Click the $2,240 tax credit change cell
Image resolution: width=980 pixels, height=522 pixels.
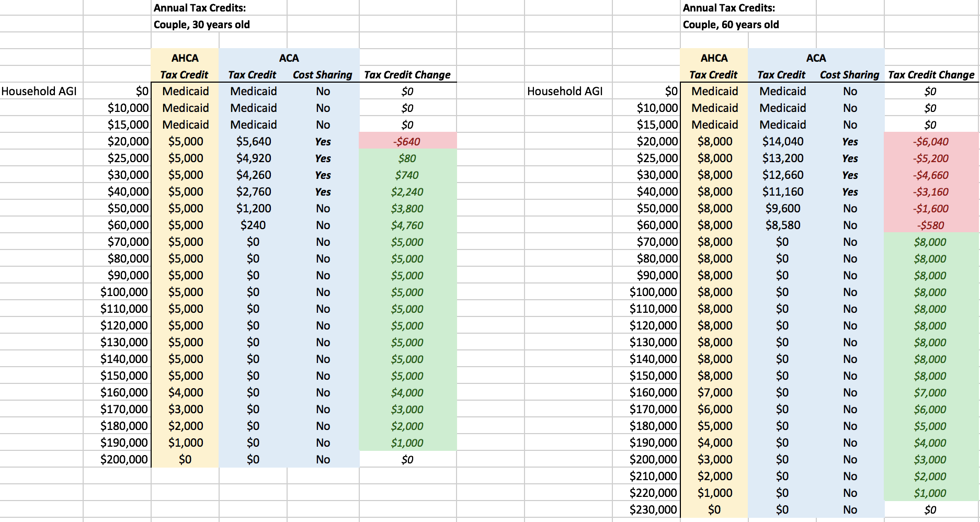tap(407, 192)
